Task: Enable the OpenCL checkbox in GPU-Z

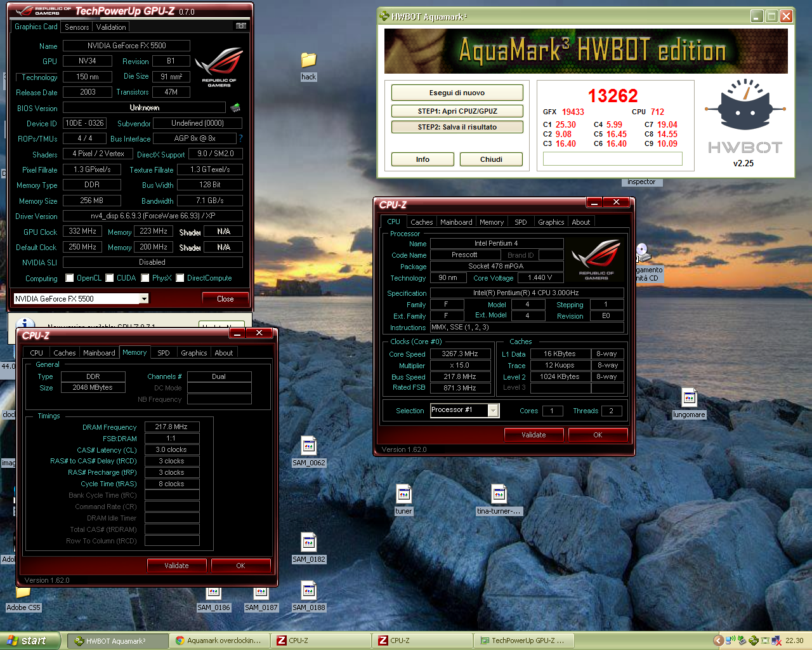Action: (x=69, y=278)
